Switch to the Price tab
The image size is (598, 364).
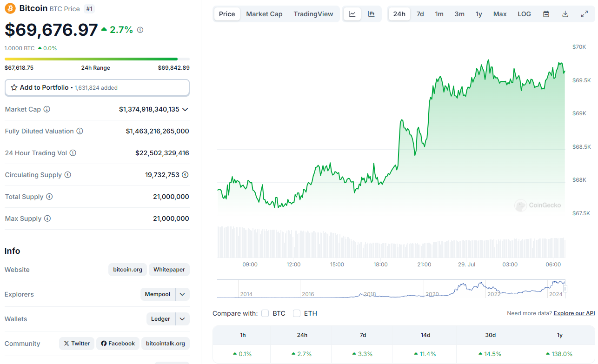coord(227,14)
